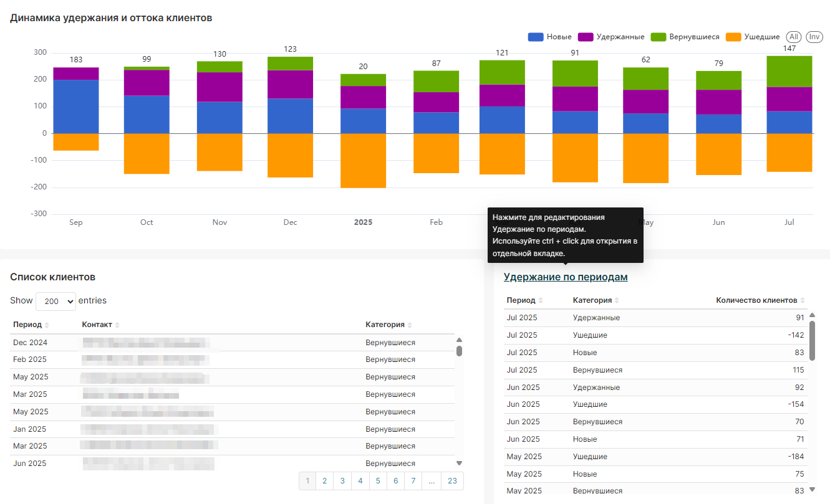
Task: Click the orange Ушедшие segment of the 2025 bar
Action: click(363, 161)
